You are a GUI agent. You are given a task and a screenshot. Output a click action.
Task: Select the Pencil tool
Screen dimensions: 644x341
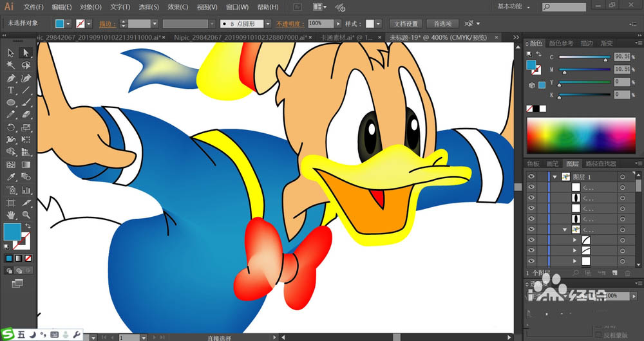11,115
